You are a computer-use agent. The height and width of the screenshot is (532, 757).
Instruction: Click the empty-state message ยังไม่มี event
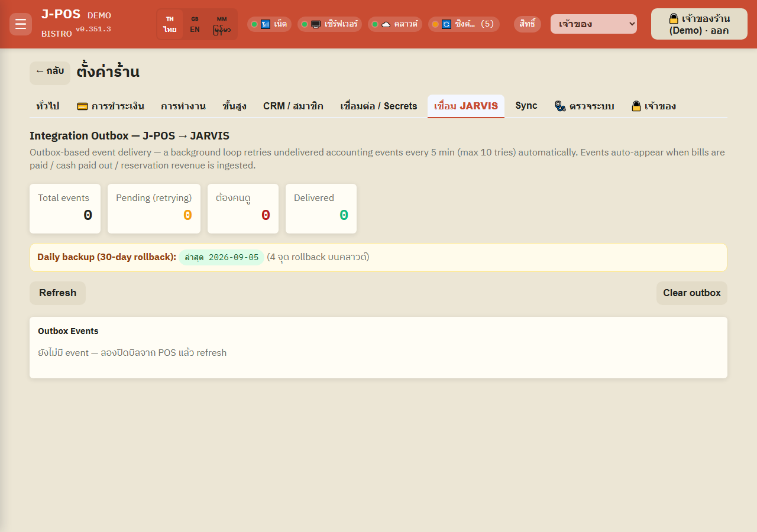point(132,353)
